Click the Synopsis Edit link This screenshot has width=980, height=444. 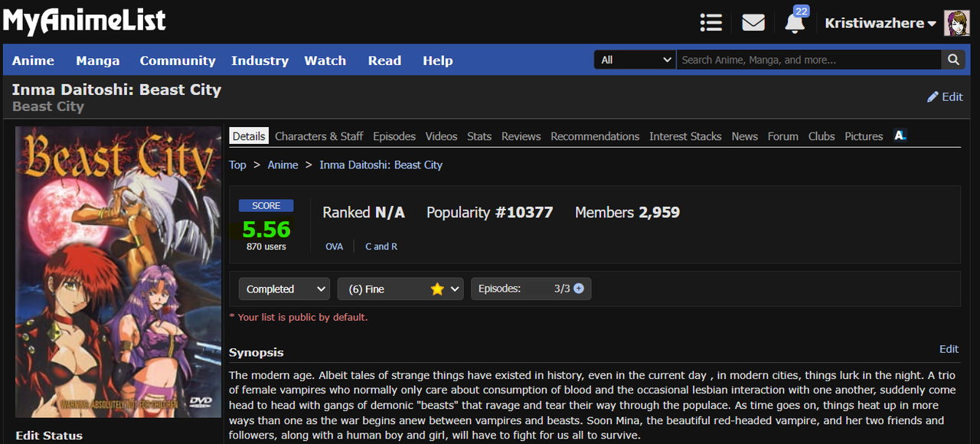949,349
